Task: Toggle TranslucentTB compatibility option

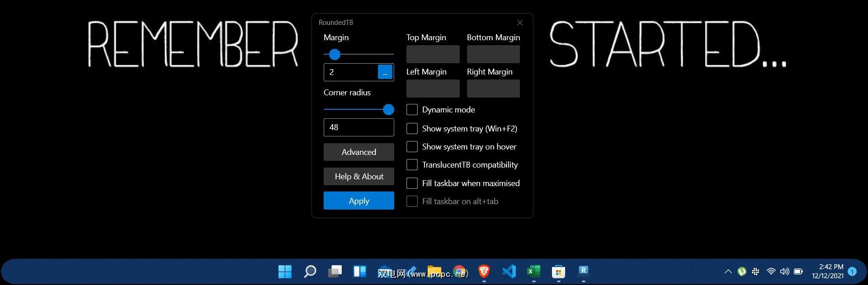Action: pyautogui.click(x=412, y=165)
